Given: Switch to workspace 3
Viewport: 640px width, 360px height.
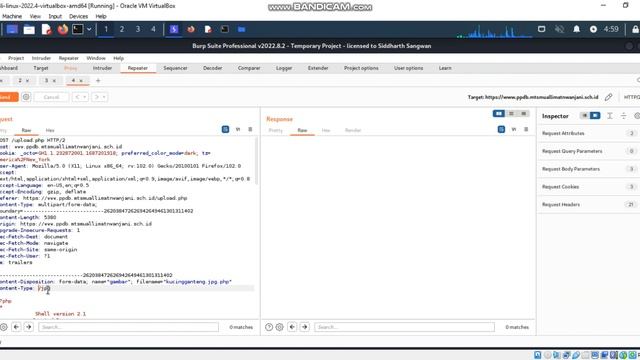Looking at the screenshot, I should (x=138, y=29).
